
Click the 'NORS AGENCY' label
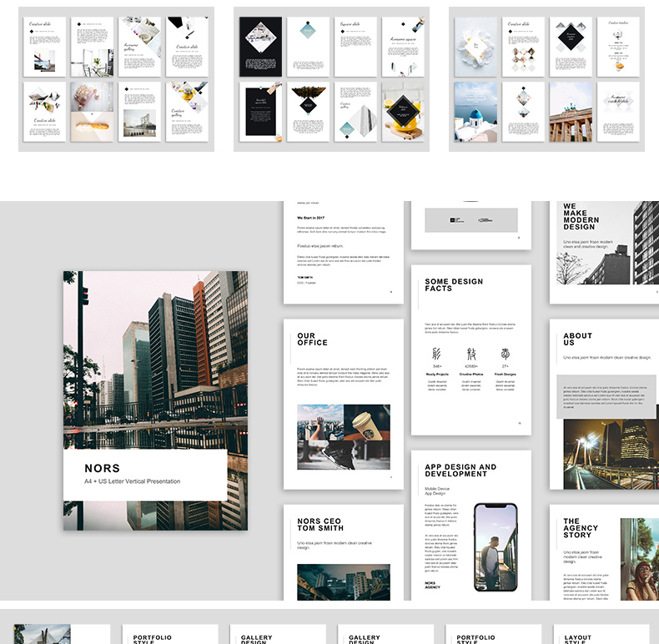pos(432,585)
